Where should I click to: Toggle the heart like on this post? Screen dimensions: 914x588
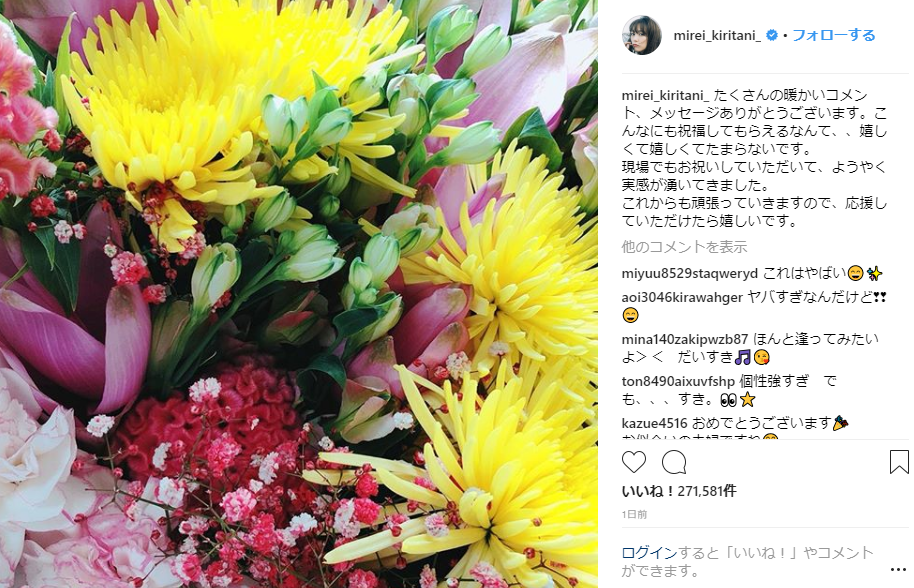(634, 462)
